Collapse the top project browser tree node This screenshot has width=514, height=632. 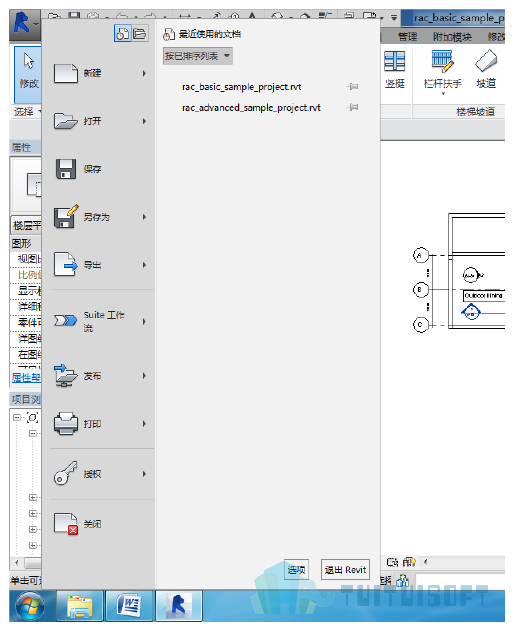click(x=17, y=417)
